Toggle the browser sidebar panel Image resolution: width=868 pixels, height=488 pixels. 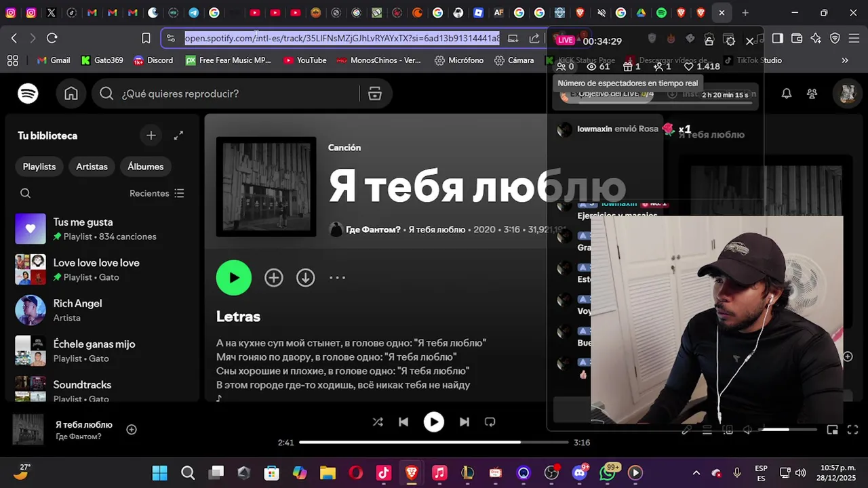[x=778, y=39]
